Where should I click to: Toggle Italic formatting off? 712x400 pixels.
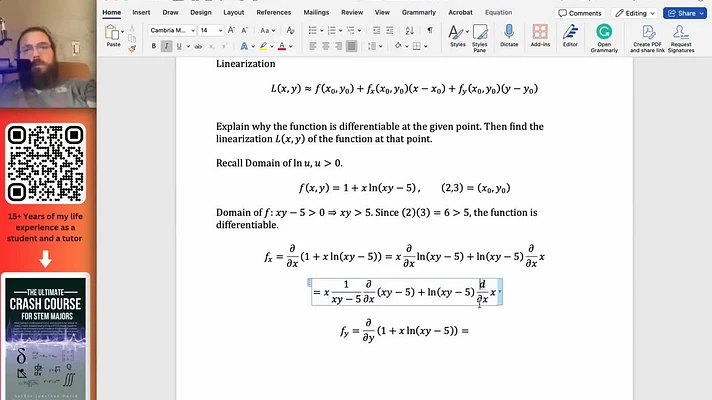click(x=166, y=46)
